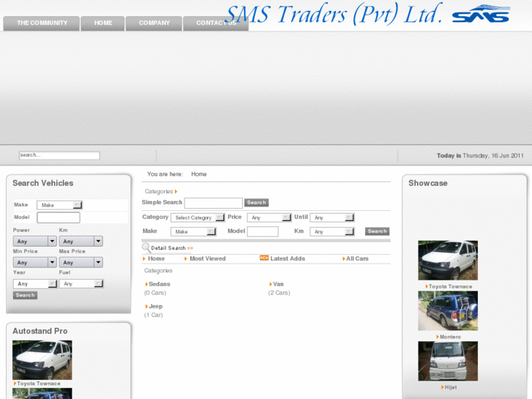Click the '(1 Car)' count text
532x399 pixels.
tap(154, 315)
